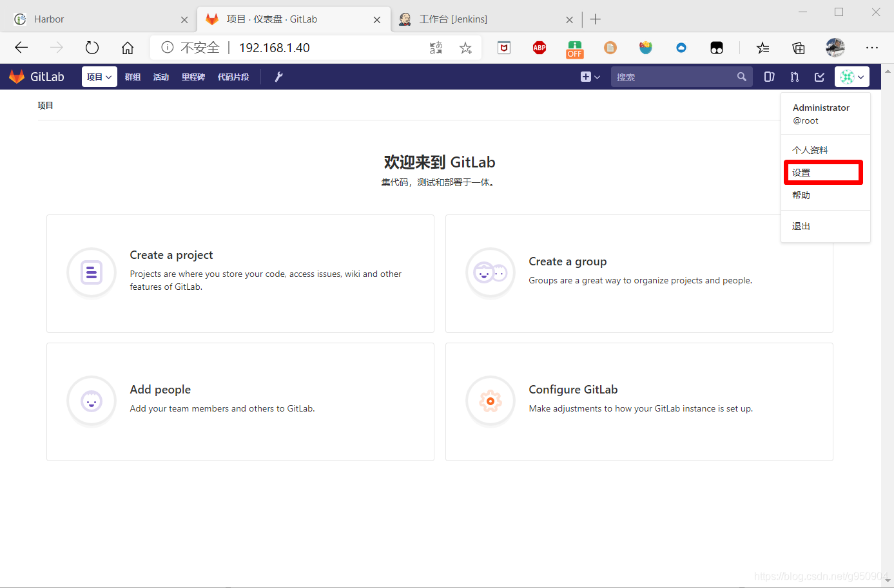The width and height of the screenshot is (894, 588).
Task: Click the search magnifier icon
Action: tap(741, 77)
